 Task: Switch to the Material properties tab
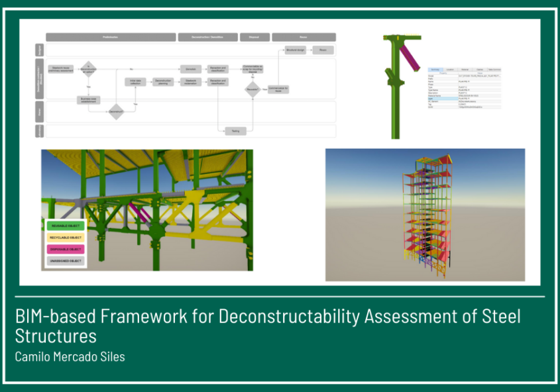click(x=465, y=69)
